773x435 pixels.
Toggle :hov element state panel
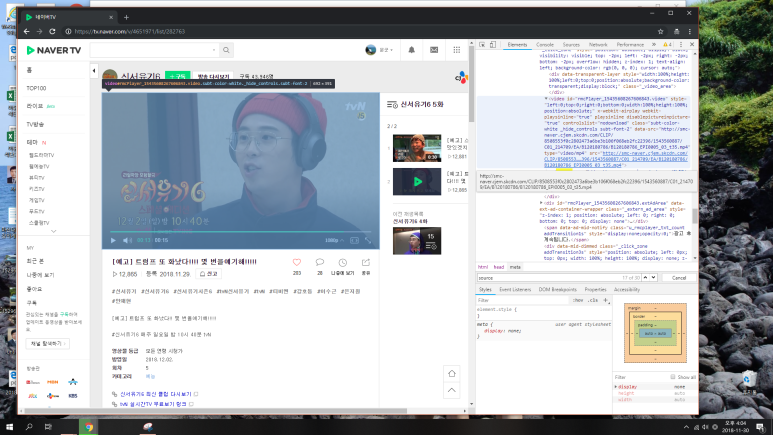pos(578,300)
